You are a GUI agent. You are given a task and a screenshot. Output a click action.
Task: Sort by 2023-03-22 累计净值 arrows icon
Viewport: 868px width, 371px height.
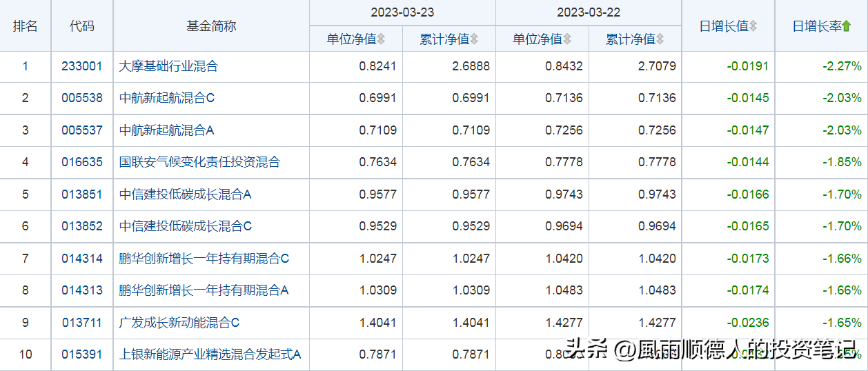coord(660,39)
